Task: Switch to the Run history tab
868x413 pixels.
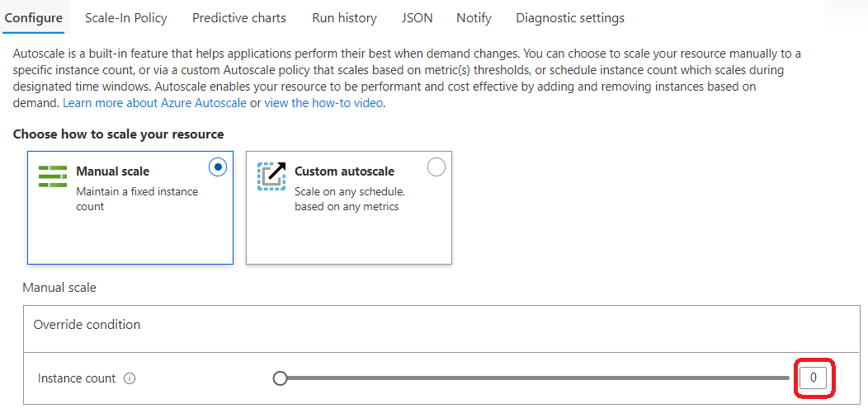Action: pos(344,17)
